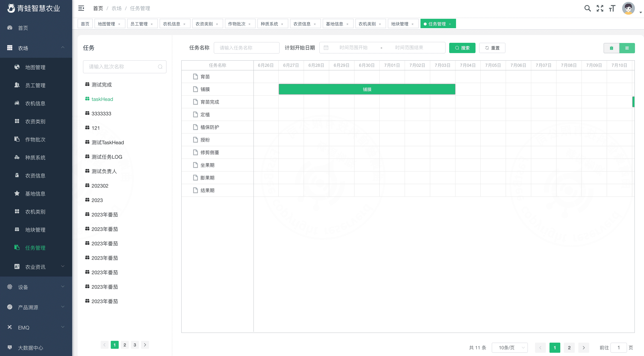Screen dimensions: 644x356
Task: Switch to the 员工管理 tab
Action: tap(142, 24)
